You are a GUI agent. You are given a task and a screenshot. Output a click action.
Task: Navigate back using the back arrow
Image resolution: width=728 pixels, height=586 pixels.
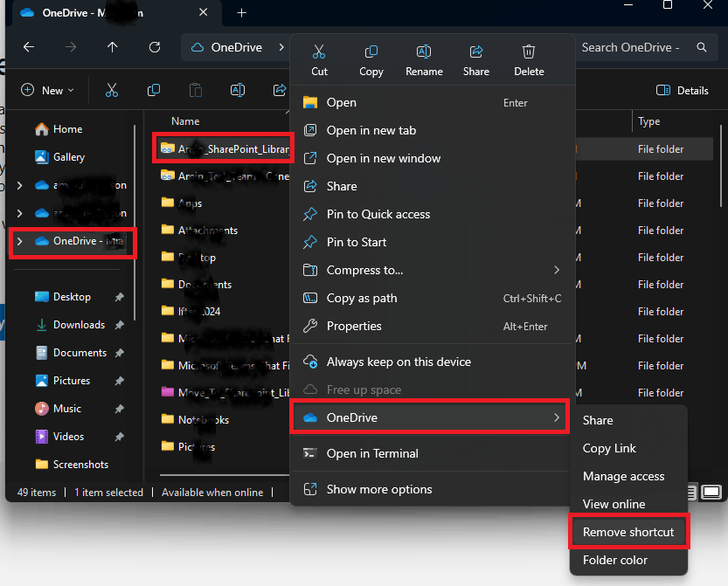pyautogui.click(x=29, y=47)
